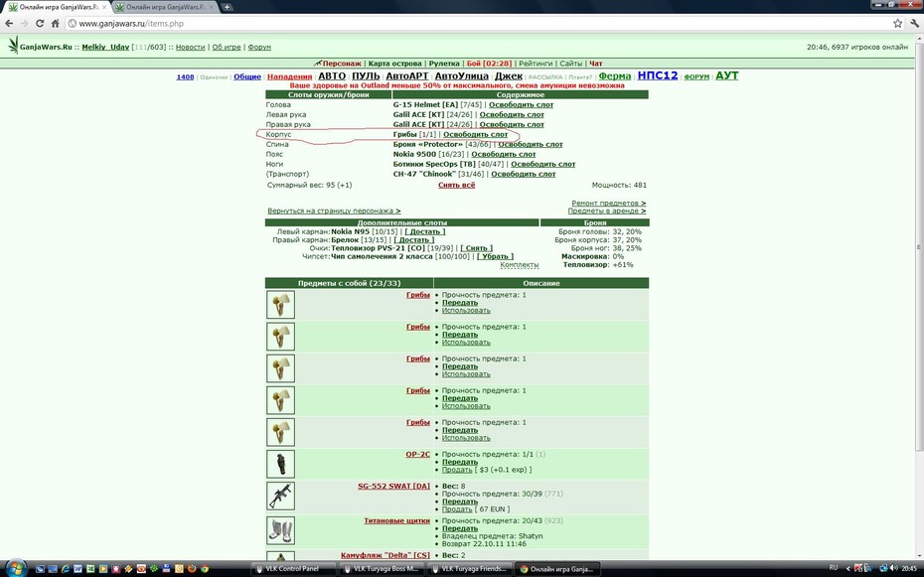Click SG-552 SWAT rifle thumbnail

[x=280, y=496]
